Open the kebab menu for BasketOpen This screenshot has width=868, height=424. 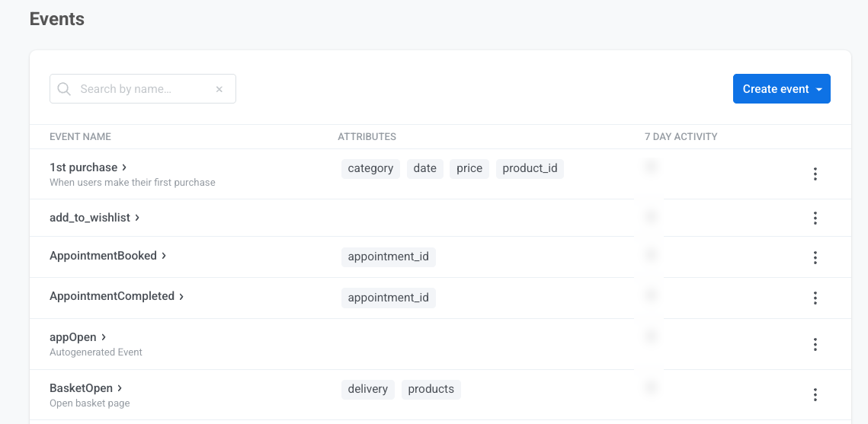point(815,394)
